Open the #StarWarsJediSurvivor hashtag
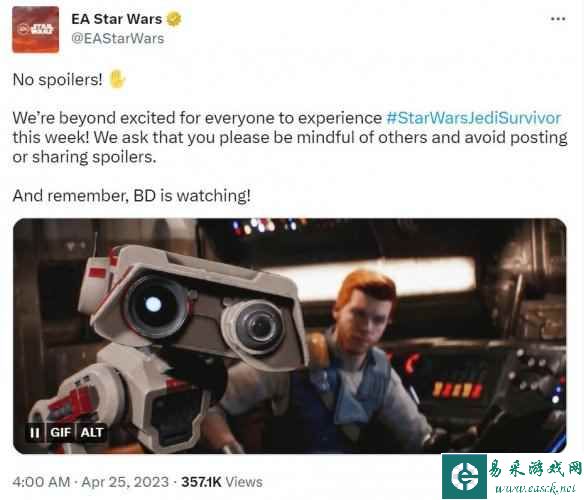584x500 pixels. [474, 118]
